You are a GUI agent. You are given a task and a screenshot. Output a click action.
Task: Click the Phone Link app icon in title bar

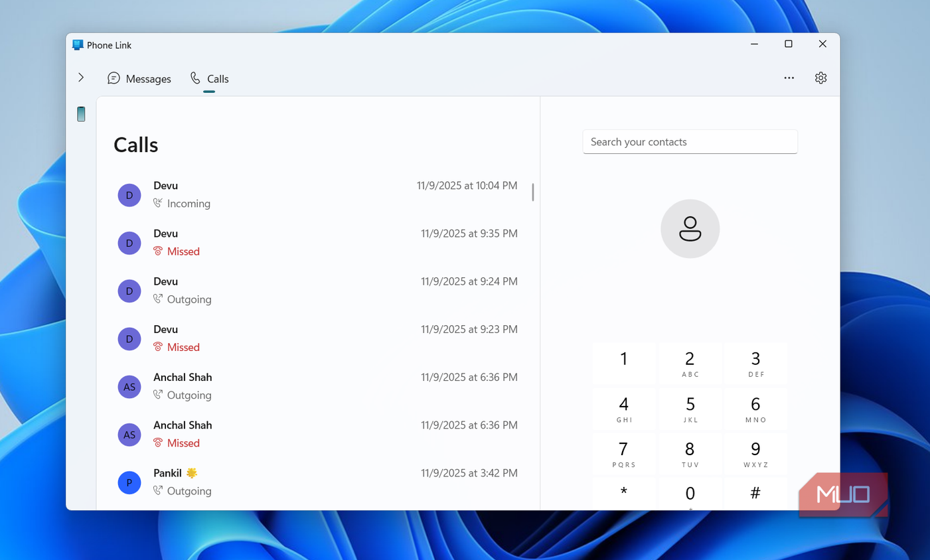point(78,45)
